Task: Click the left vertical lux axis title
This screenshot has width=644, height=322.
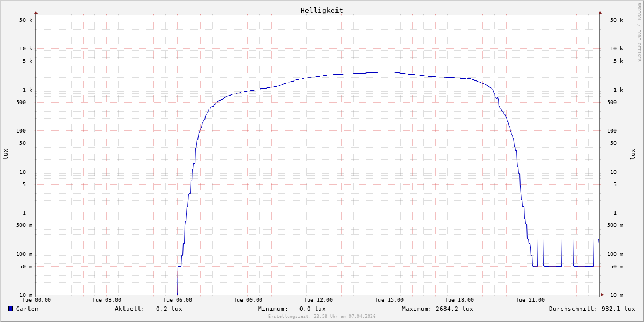Action: (x=5, y=154)
